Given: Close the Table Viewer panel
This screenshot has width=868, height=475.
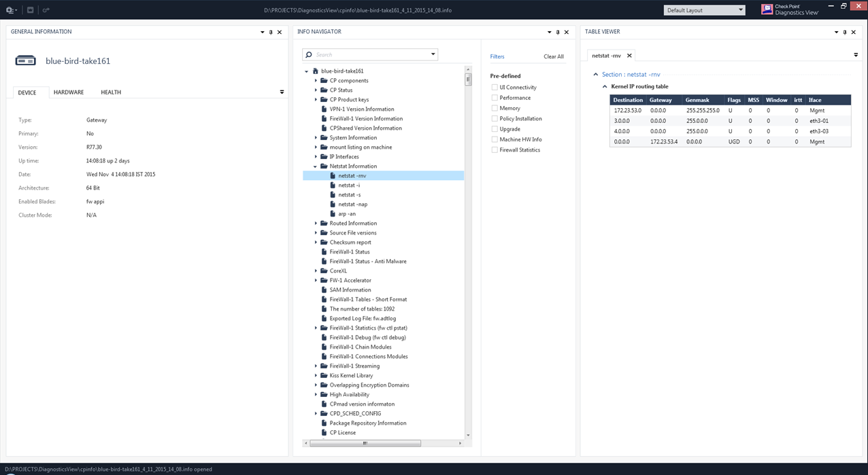Looking at the screenshot, I should (854, 32).
